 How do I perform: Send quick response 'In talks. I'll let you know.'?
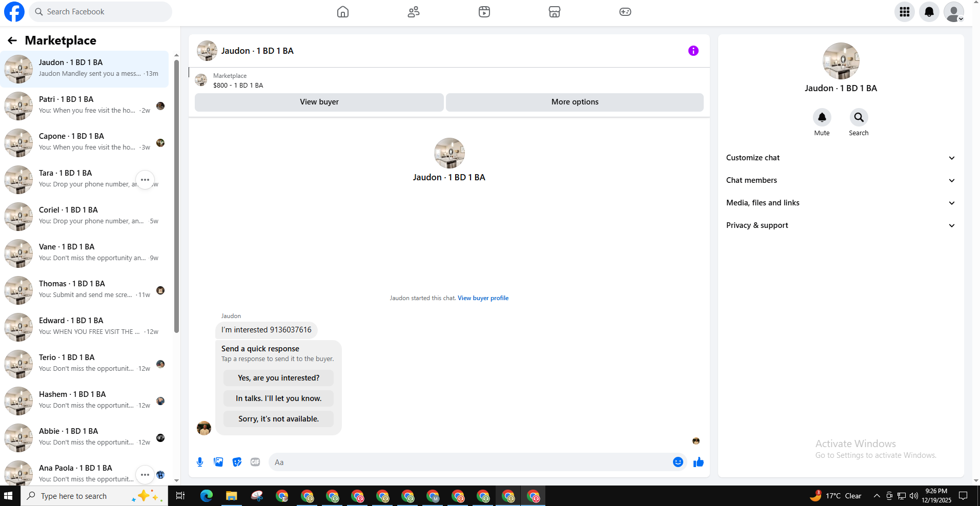(x=279, y=398)
